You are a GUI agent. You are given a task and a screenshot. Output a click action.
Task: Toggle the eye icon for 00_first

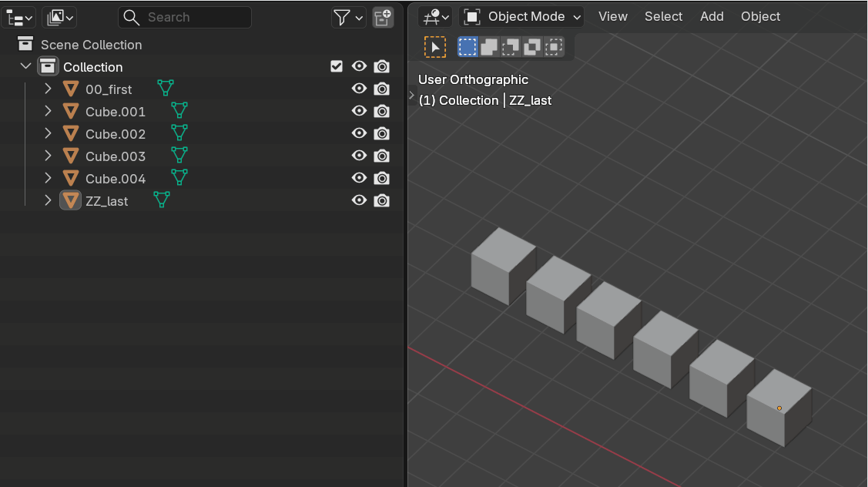359,89
